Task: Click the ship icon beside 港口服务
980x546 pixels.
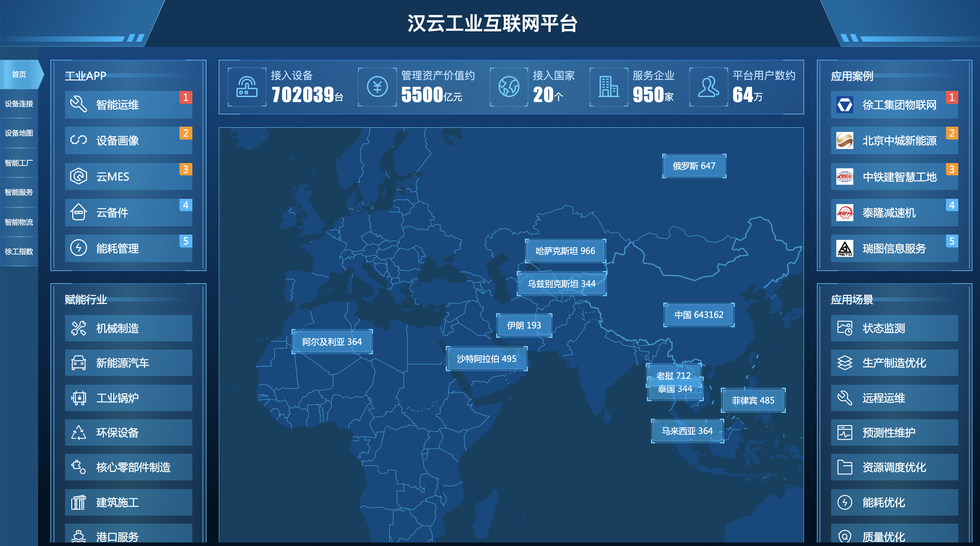Action: tap(78, 536)
